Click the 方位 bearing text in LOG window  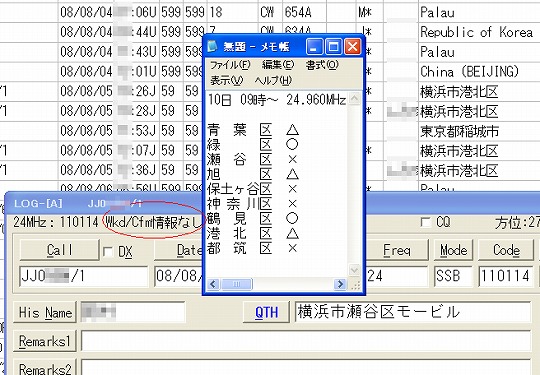pos(517,223)
